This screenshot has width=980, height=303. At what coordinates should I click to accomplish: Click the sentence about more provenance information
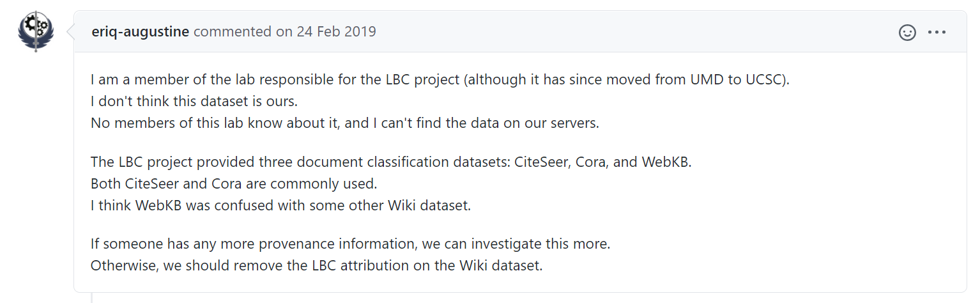[350, 244]
